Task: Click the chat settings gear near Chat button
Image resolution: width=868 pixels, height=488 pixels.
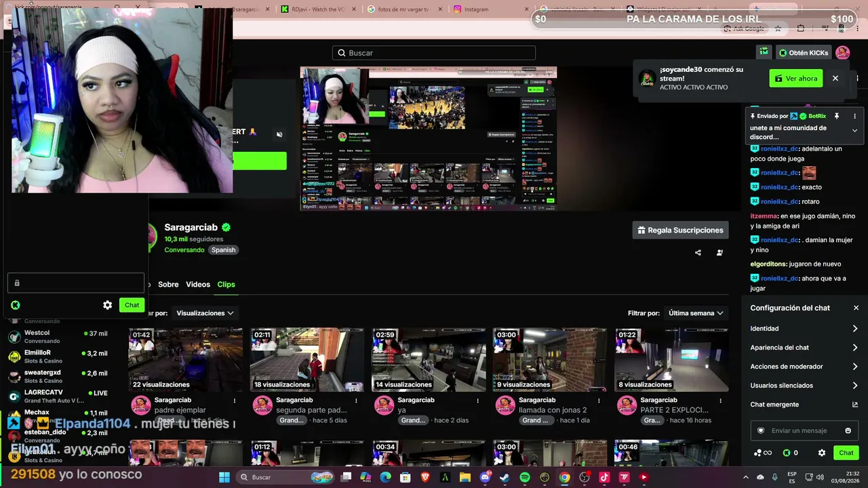Action: click(822, 453)
